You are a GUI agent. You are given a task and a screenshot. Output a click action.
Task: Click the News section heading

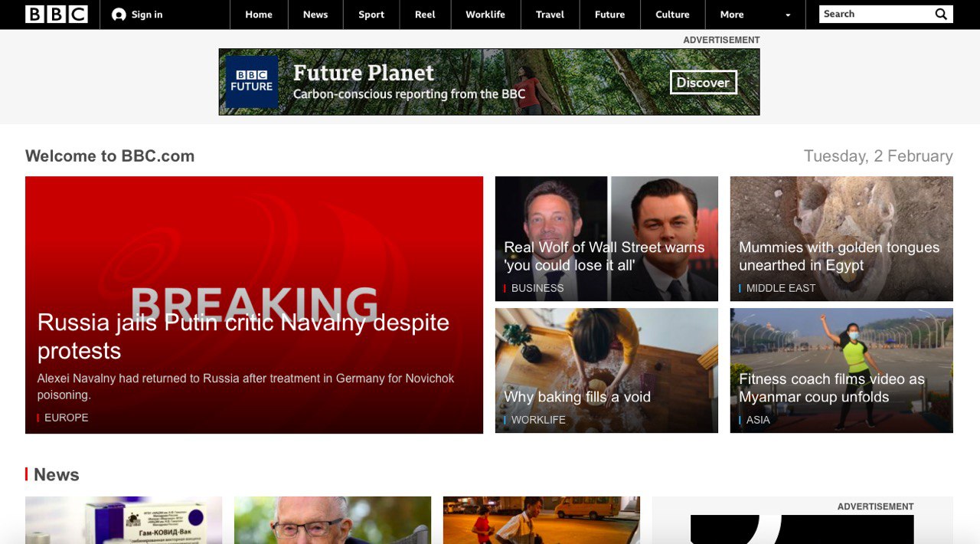click(x=56, y=474)
